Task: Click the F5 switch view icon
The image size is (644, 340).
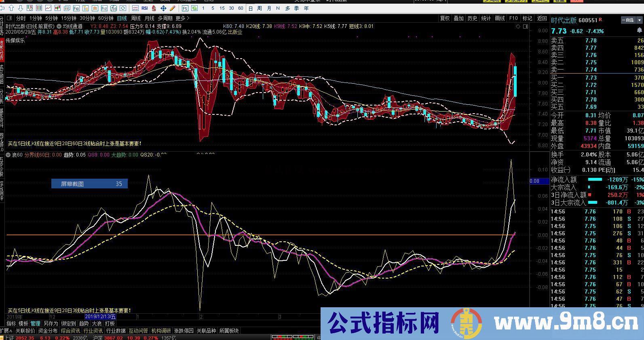Action: pos(185,8)
